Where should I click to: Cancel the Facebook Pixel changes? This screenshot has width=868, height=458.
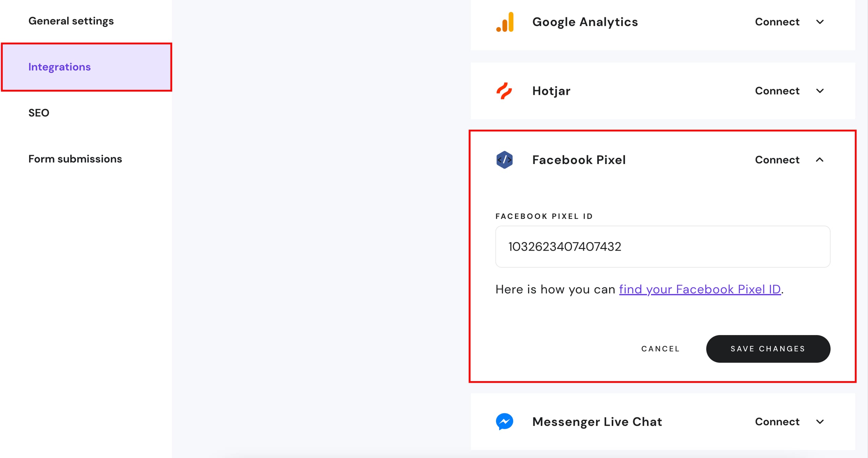tap(660, 349)
